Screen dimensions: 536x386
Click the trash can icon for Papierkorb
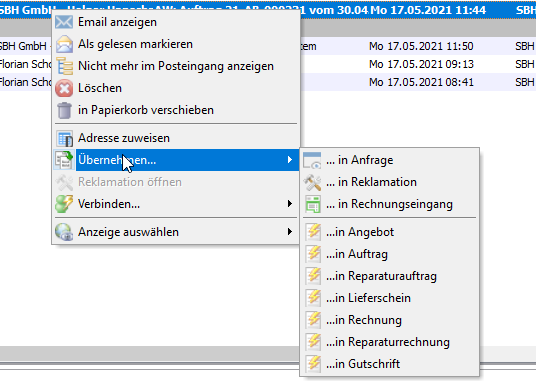click(x=64, y=110)
